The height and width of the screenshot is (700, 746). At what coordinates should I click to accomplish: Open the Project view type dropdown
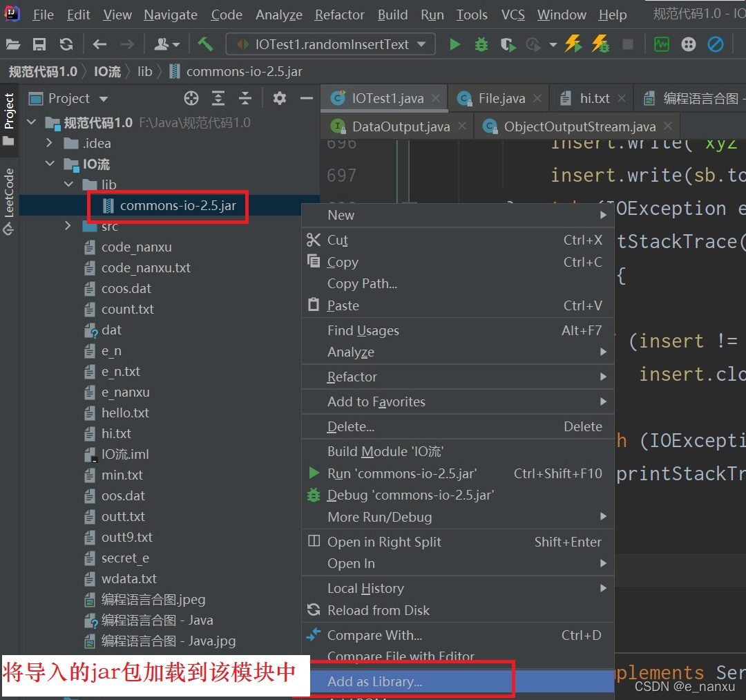click(x=104, y=99)
